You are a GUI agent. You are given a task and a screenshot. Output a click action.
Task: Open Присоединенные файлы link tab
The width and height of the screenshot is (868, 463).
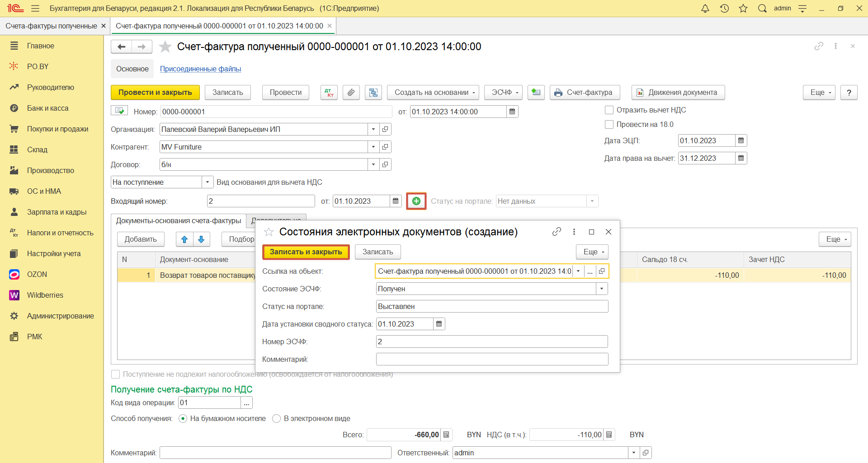point(200,69)
